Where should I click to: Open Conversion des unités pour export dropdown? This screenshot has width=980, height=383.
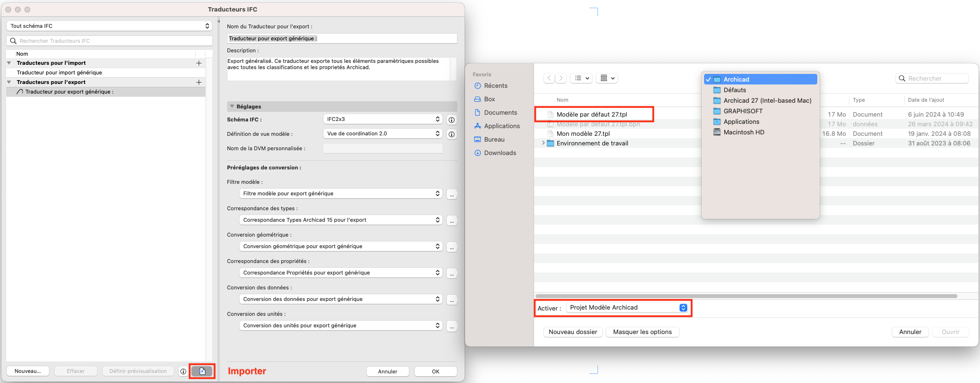tap(340, 325)
